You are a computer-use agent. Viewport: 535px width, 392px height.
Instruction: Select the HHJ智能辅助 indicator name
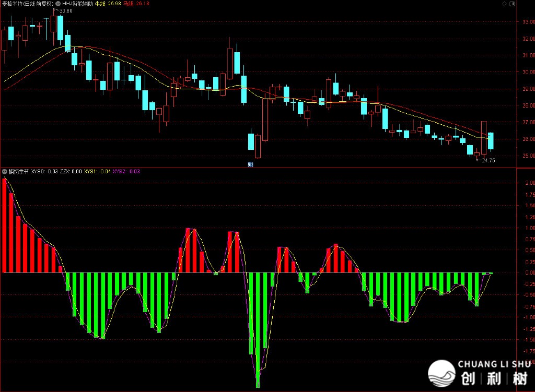pyautogui.click(x=80, y=3)
